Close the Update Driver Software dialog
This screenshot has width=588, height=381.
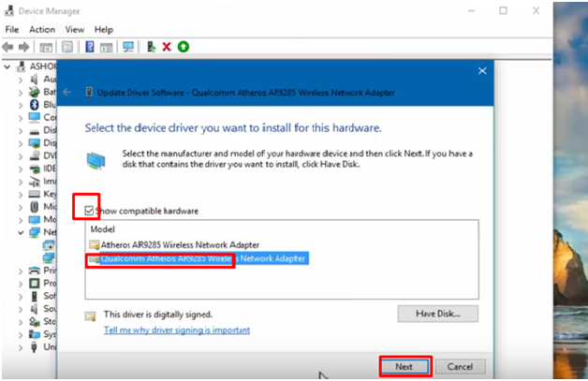pos(482,70)
